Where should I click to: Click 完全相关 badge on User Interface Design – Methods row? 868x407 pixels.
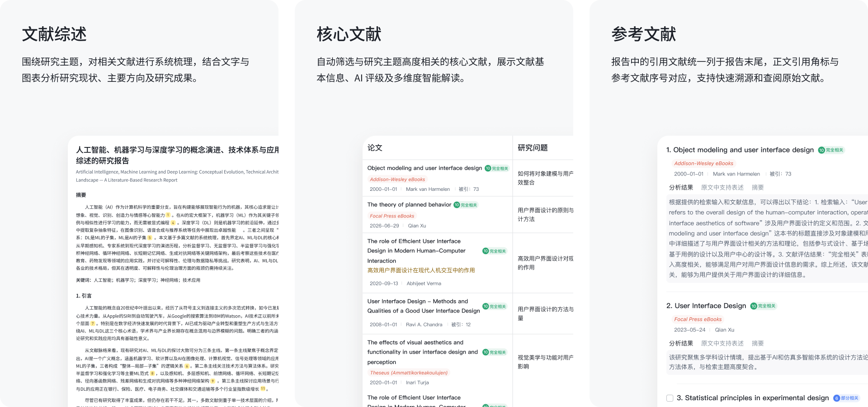pos(494,306)
